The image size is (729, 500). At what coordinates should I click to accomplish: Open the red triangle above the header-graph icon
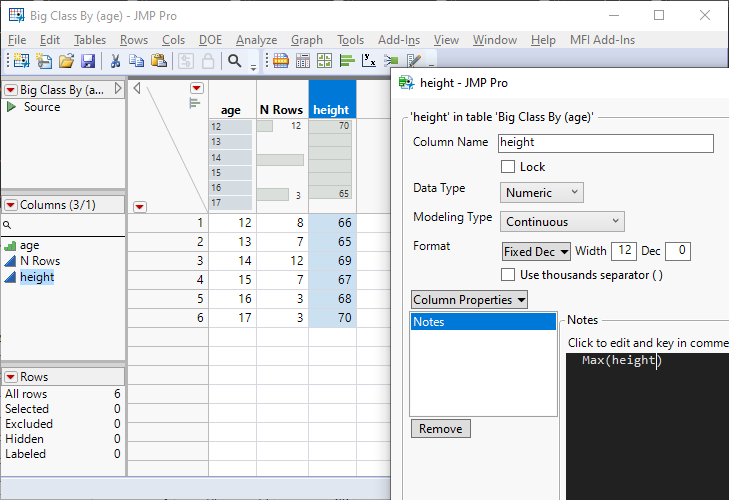(x=197, y=88)
